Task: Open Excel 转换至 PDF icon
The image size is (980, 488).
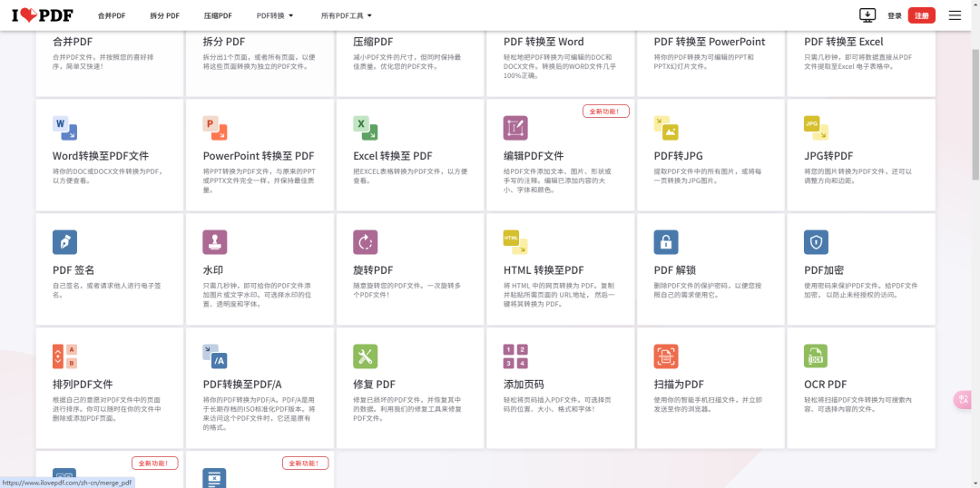Action: pyautogui.click(x=365, y=128)
